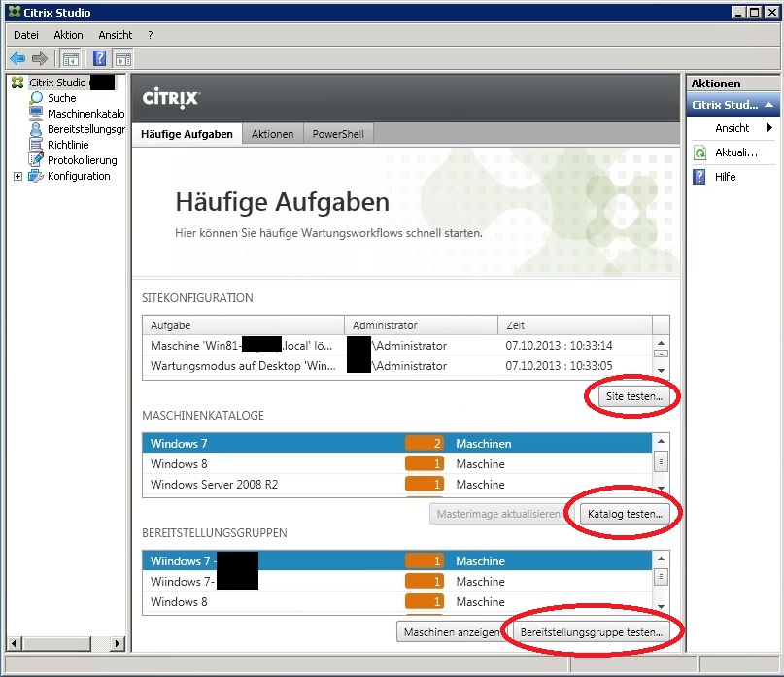Click Hilfe in the Aktionen pane

point(725,177)
